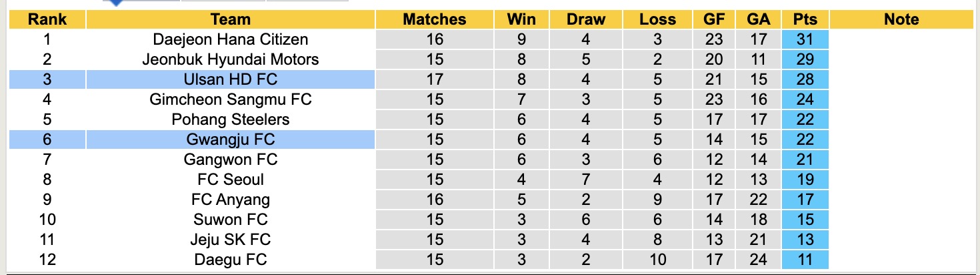Click Daegu FC's points cell showing 11
This screenshot has width=980, height=275.
pos(805,260)
